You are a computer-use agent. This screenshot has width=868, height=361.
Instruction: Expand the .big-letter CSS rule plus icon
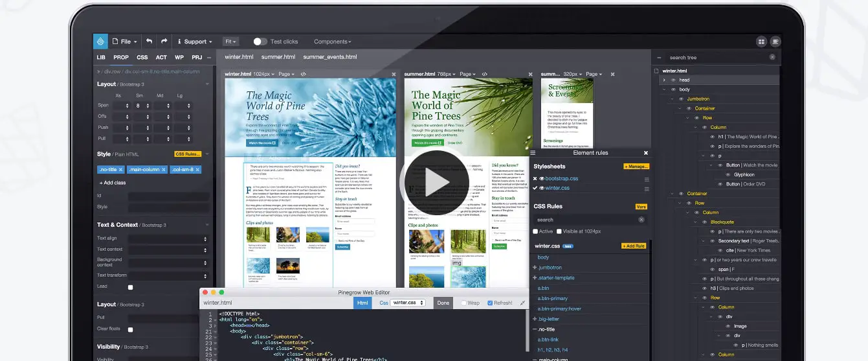(x=535, y=320)
